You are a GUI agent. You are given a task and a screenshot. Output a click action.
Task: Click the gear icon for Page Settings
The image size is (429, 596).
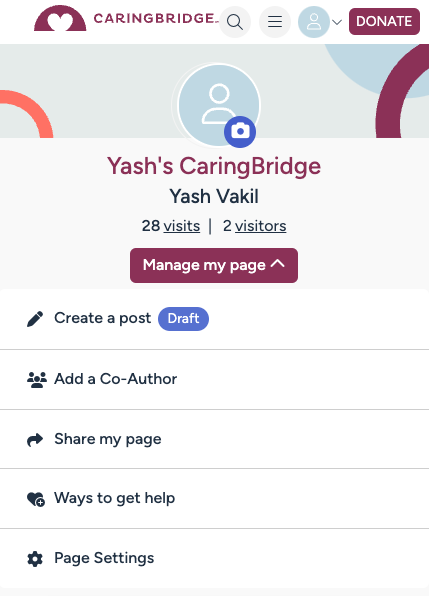point(35,559)
